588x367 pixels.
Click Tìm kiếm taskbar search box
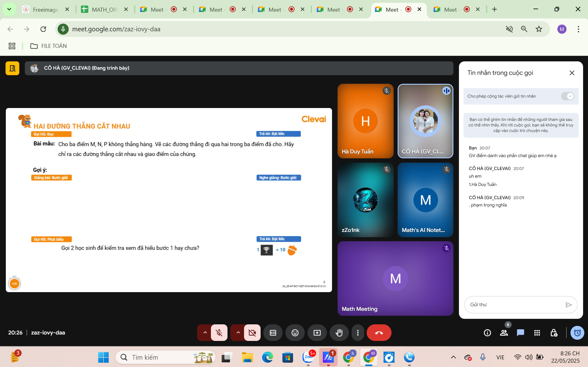pyautogui.click(x=166, y=357)
